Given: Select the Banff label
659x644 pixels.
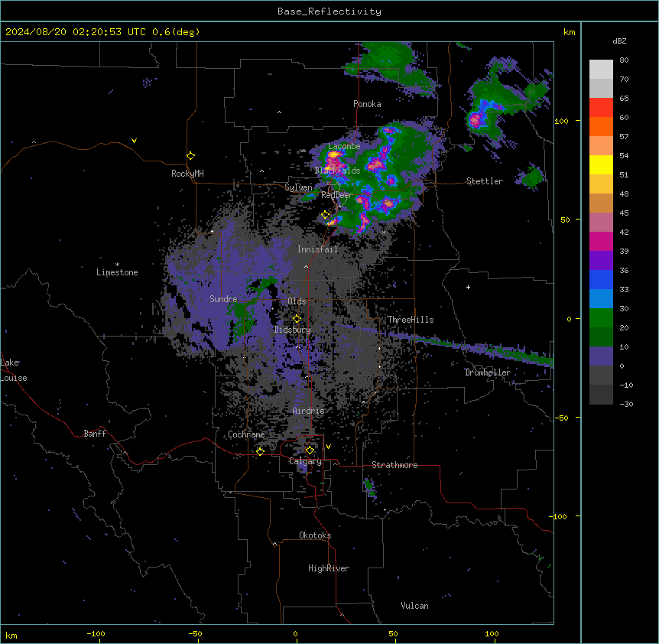Looking at the screenshot, I should tap(95, 434).
